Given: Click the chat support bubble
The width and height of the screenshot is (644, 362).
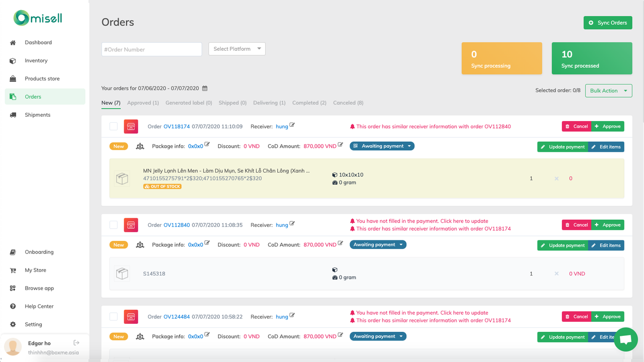Looking at the screenshot, I should (625, 339).
